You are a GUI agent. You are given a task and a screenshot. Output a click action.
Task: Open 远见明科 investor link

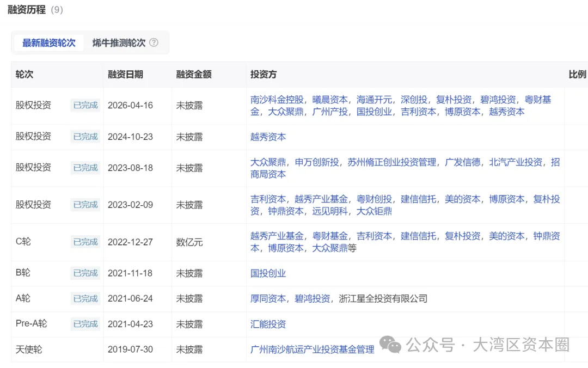[x=329, y=211]
